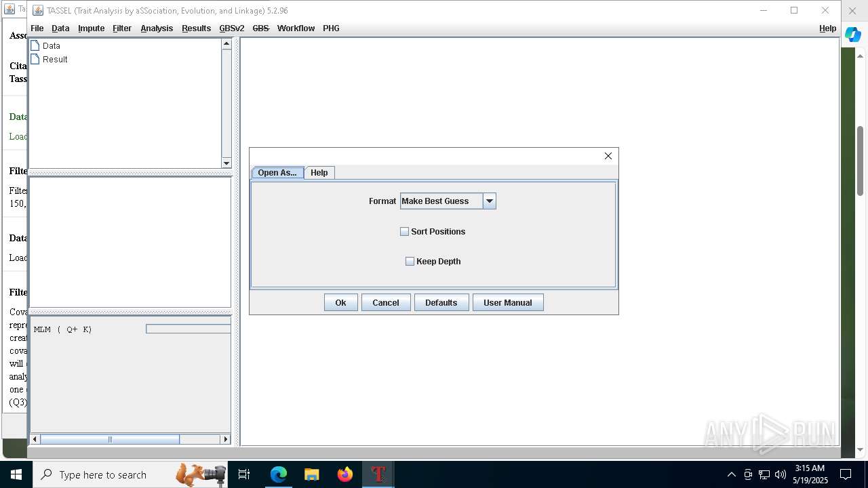Open the Windows Start menu
This screenshot has width=868, height=488.
coord(16,474)
